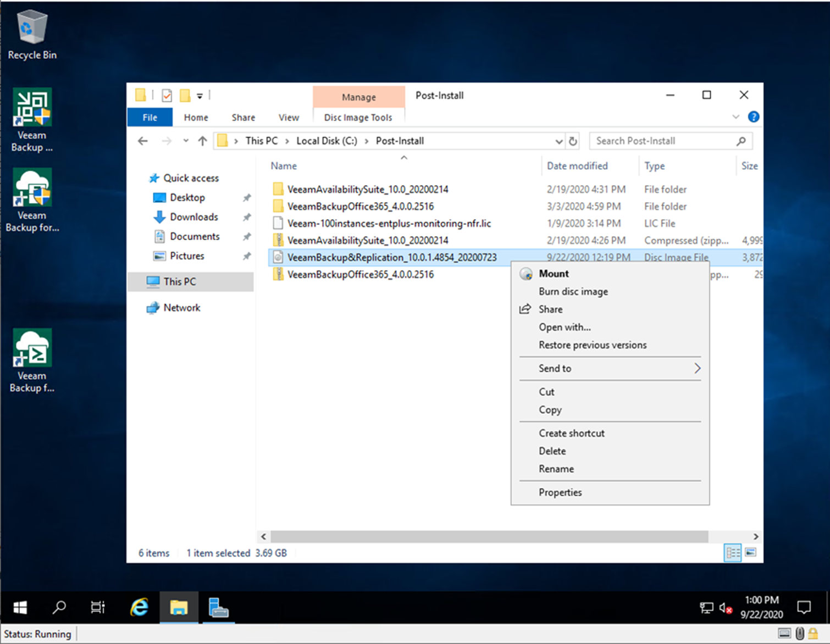Open the address bar history dropdown
The image size is (830, 644).
[559, 141]
